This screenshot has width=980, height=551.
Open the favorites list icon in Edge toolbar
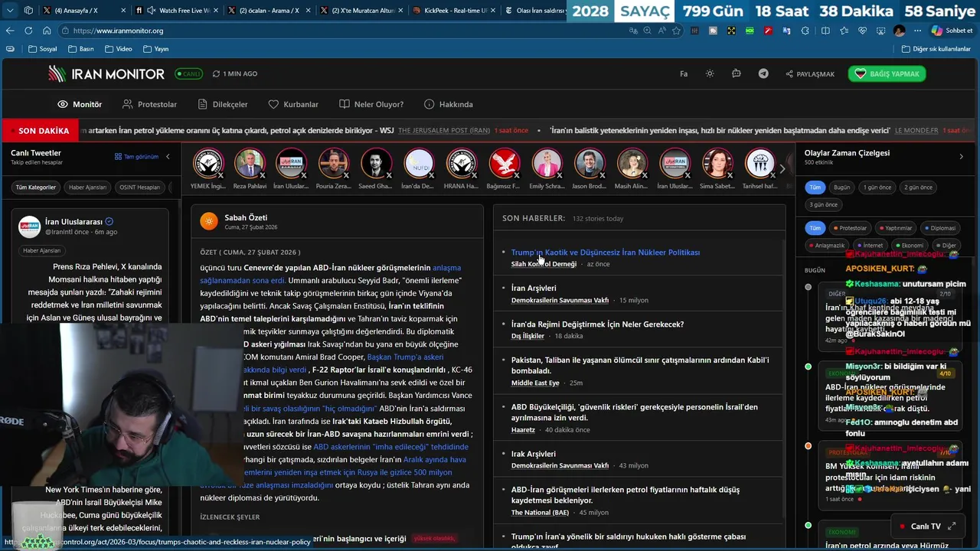(x=844, y=31)
